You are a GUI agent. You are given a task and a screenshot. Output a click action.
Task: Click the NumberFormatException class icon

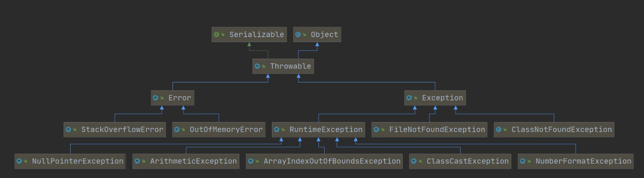(523, 161)
